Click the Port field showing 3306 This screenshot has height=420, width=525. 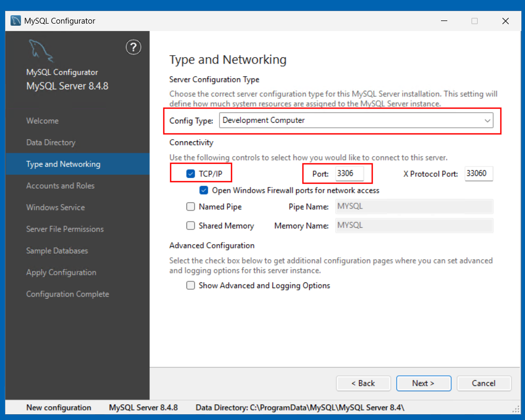[350, 173]
